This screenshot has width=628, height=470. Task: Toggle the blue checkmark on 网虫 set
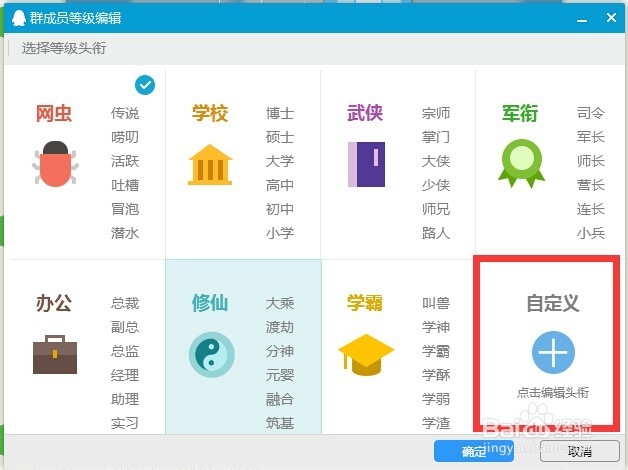pos(145,85)
